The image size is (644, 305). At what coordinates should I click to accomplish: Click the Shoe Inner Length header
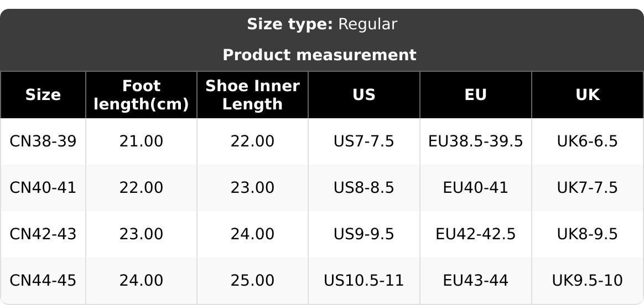(252, 95)
